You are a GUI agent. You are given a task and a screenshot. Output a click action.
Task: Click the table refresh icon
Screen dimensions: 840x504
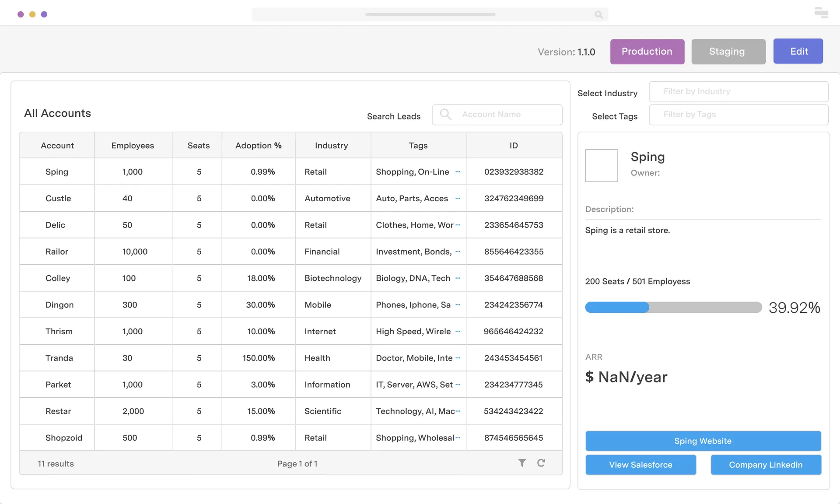pos(541,463)
